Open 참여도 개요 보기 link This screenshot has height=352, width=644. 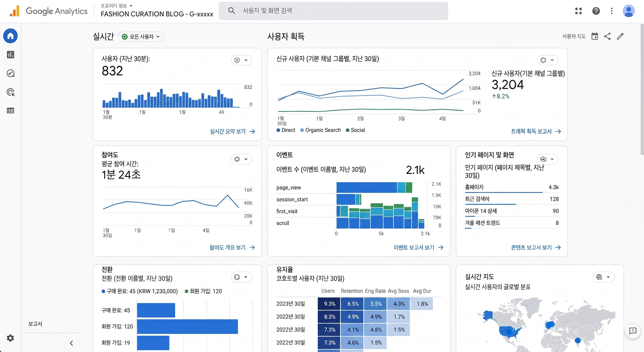232,247
